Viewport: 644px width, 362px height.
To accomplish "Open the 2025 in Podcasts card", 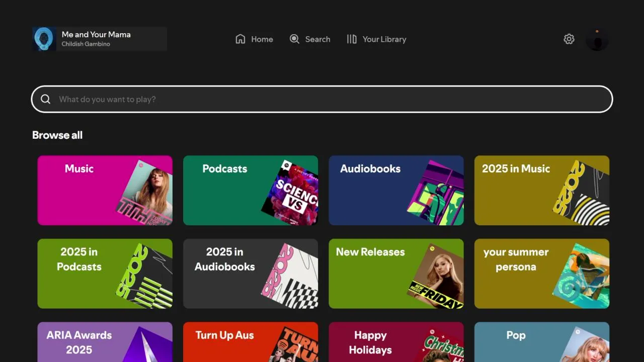I will click(105, 274).
